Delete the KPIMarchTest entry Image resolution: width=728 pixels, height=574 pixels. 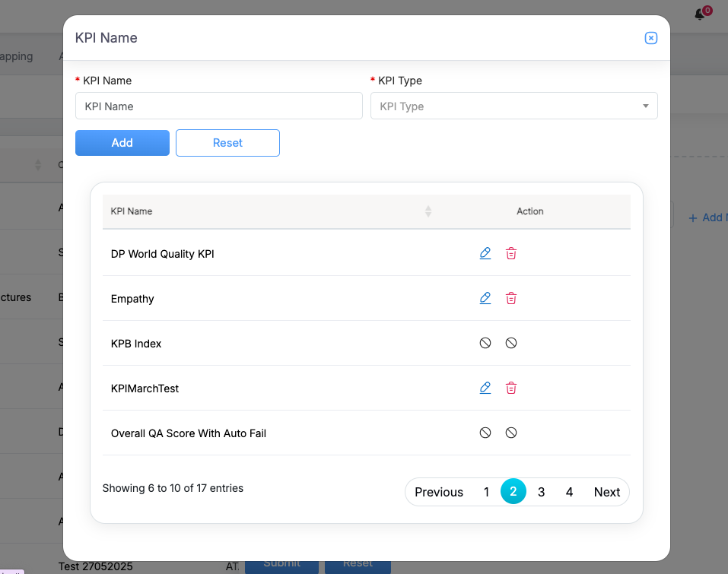pyautogui.click(x=511, y=388)
